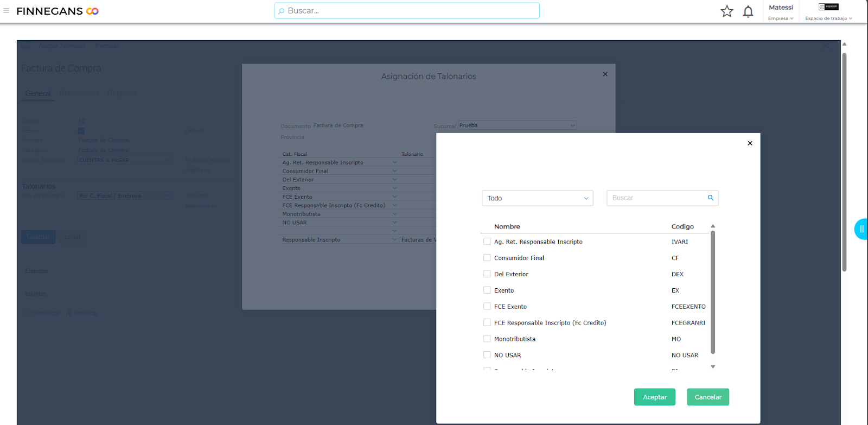
Task: Click the Asignación de Talonarios title
Action: click(429, 77)
